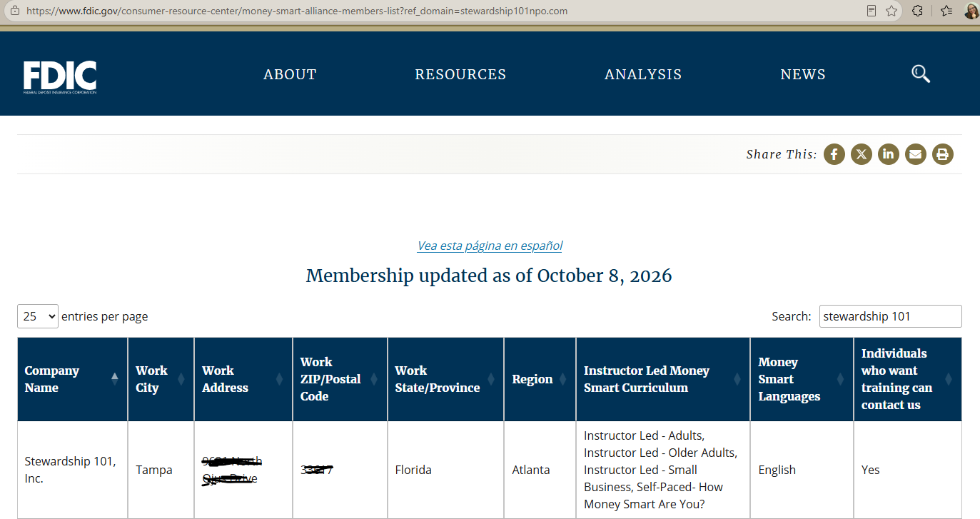The image size is (980, 519).
Task: Sort table by Work Address column
Action: [243, 379]
